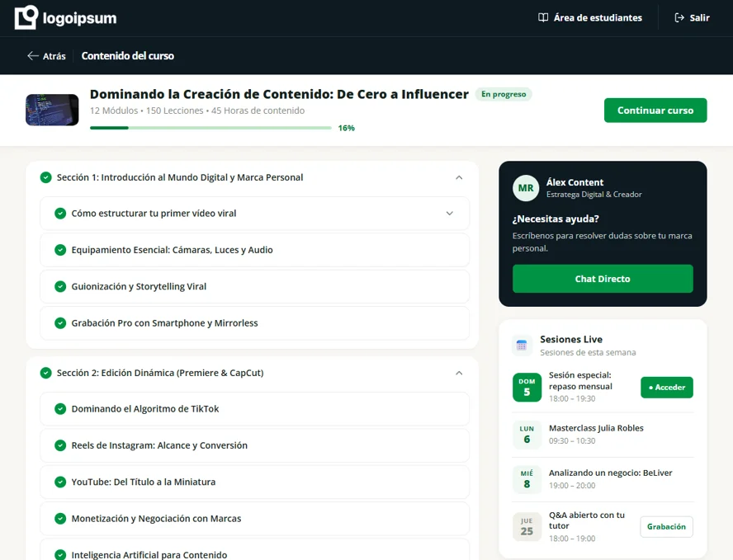Image resolution: width=733 pixels, height=560 pixels.
Task: Open Inteligencia Artificial para Contenido lesson
Action: (255, 550)
